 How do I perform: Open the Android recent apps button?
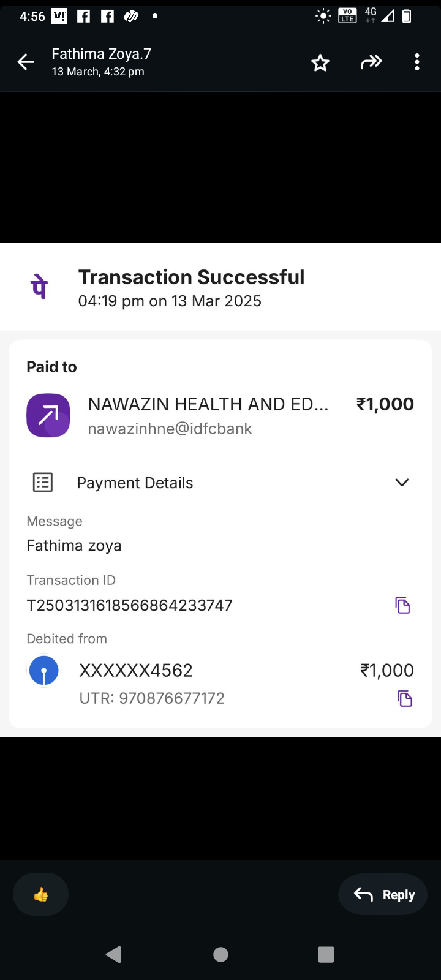pos(326,954)
